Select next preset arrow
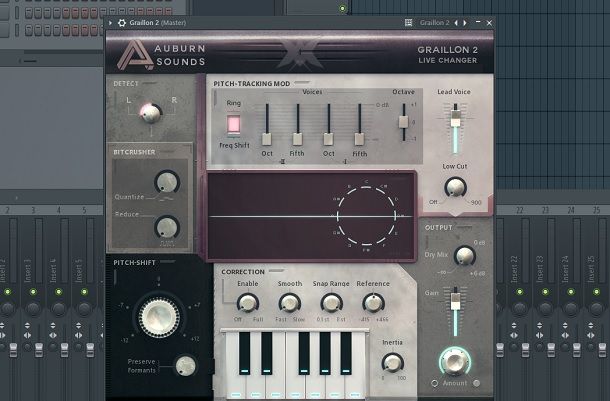The image size is (610, 401). point(465,23)
